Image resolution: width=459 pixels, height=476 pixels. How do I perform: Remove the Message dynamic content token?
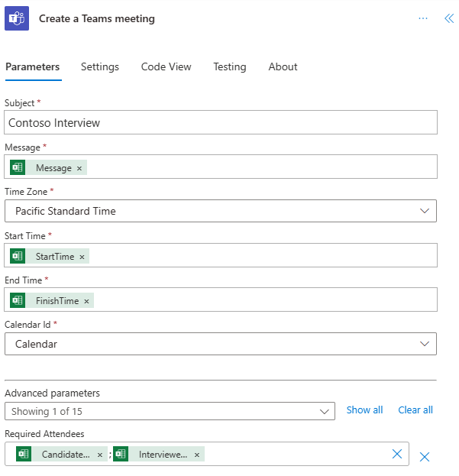(79, 168)
